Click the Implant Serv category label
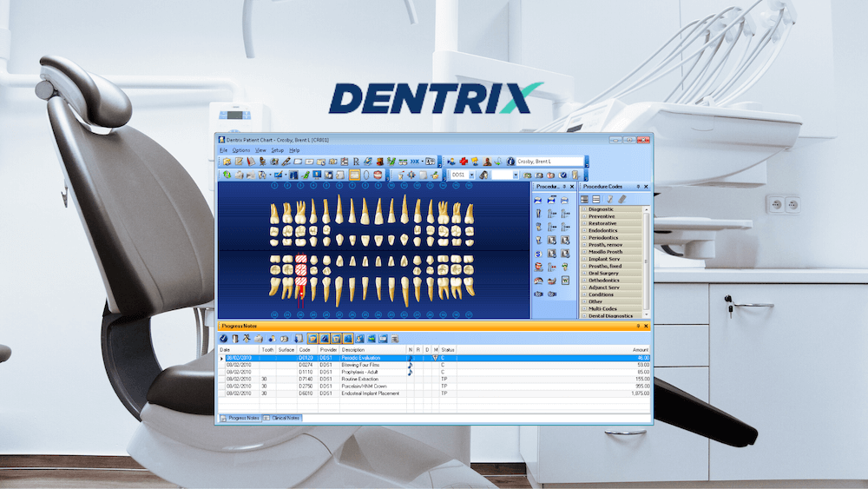The width and height of the screenshot is (868, 489). [604, 259]
